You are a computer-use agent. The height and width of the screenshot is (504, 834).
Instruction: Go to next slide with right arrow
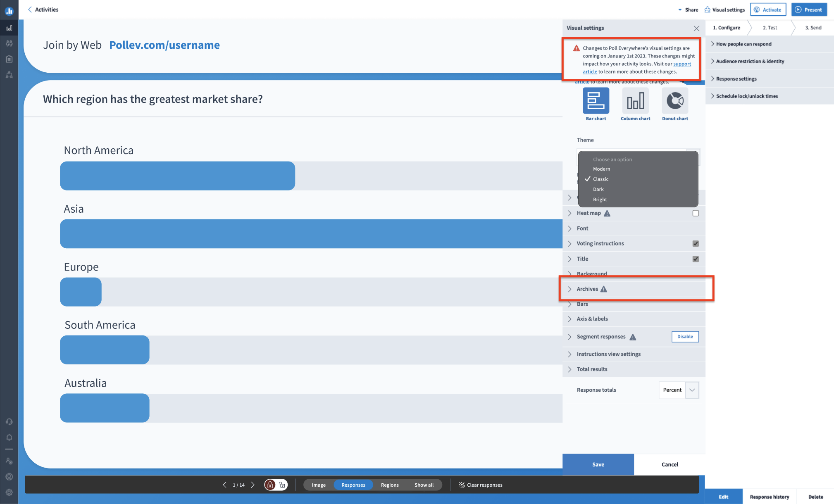[253, 485]
